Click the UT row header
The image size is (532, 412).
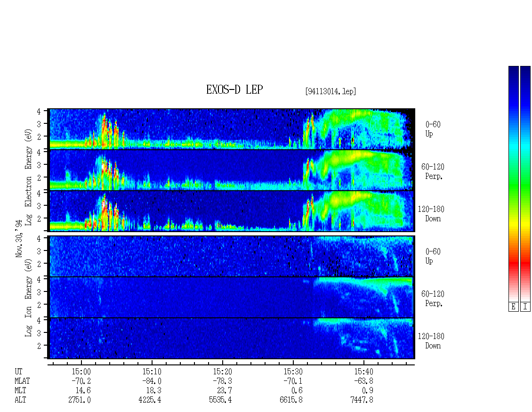click(x=18, y=372)
